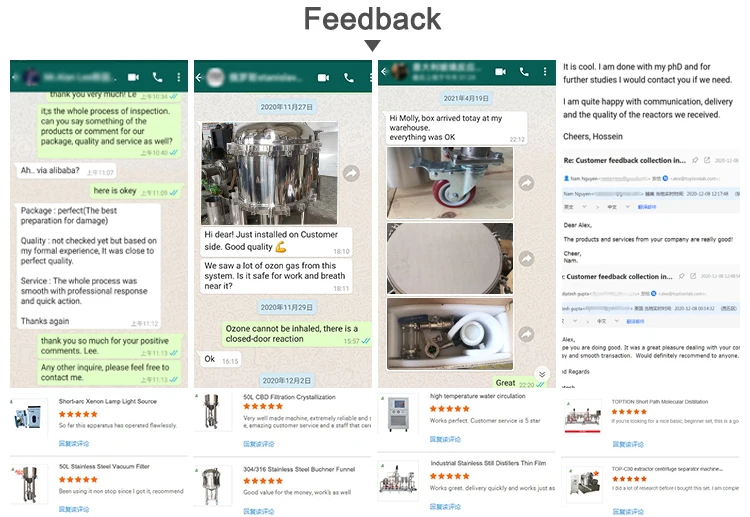Go back using arrow in second chat
The image size is (750, 517).
[199, 77]
